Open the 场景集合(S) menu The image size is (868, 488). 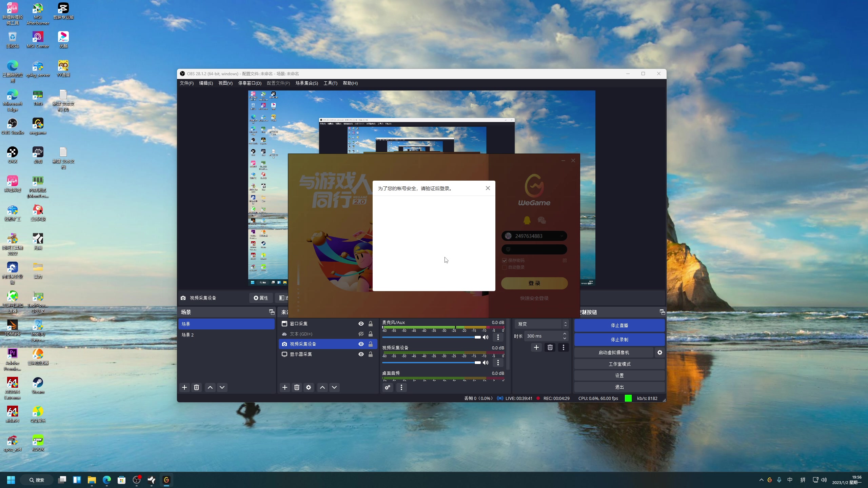pos(307,83)
